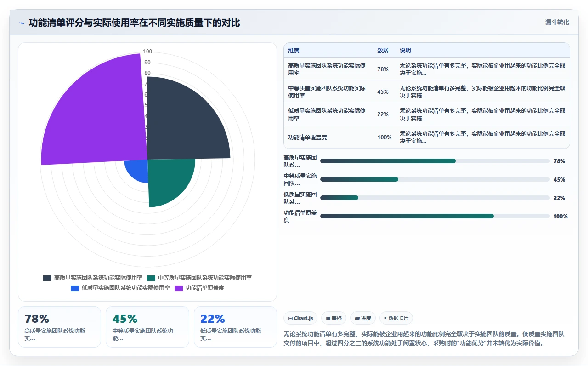Select the 功能清单覆盖度 100% table row
This screenshot has width=588, height=366.
coord(426,137)
